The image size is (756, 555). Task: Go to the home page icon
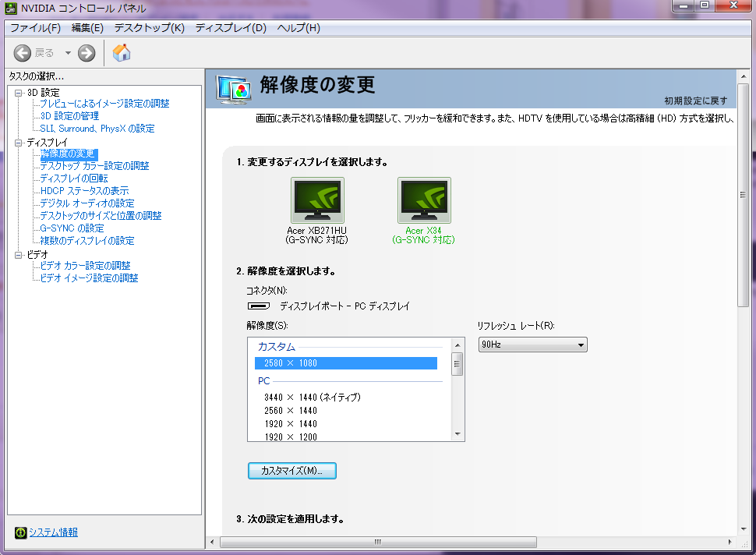pos(122,52)
